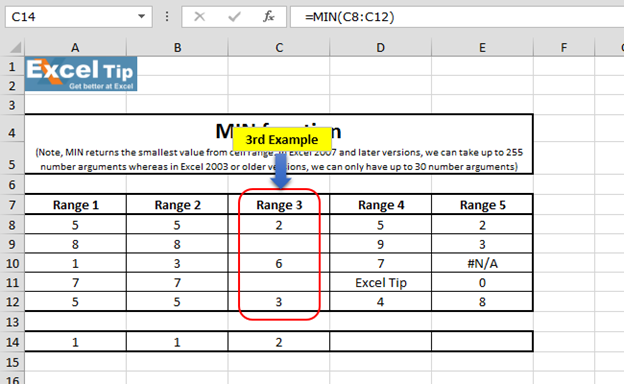Click the #N/A cell in Range 5
This screenshot has width=624, height=384.
tap(482, 263)
